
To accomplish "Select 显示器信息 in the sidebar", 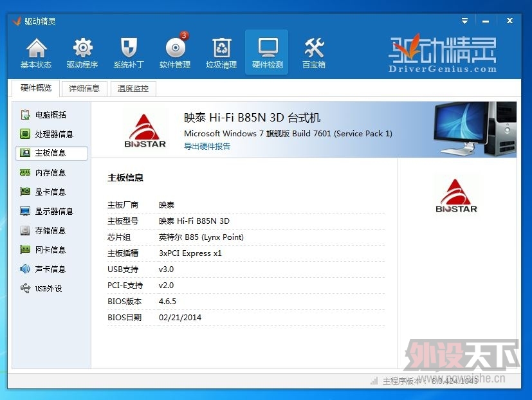I will 51,212.
